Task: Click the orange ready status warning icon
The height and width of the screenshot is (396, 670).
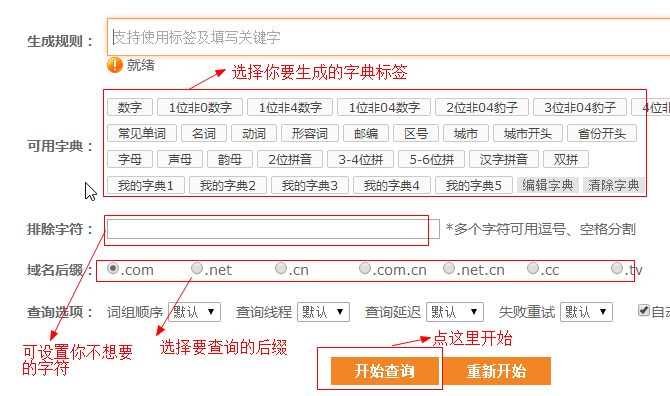Action: tap(115, 65)
